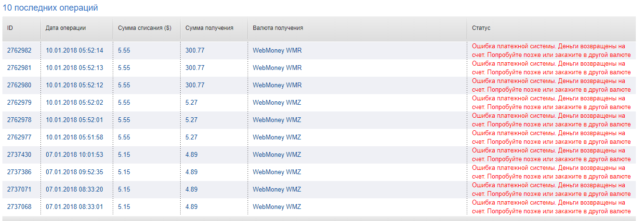Select date cell 07.01.2018 10:01:53
Viewport: 644px width, 221px height.
pos(74,154)
